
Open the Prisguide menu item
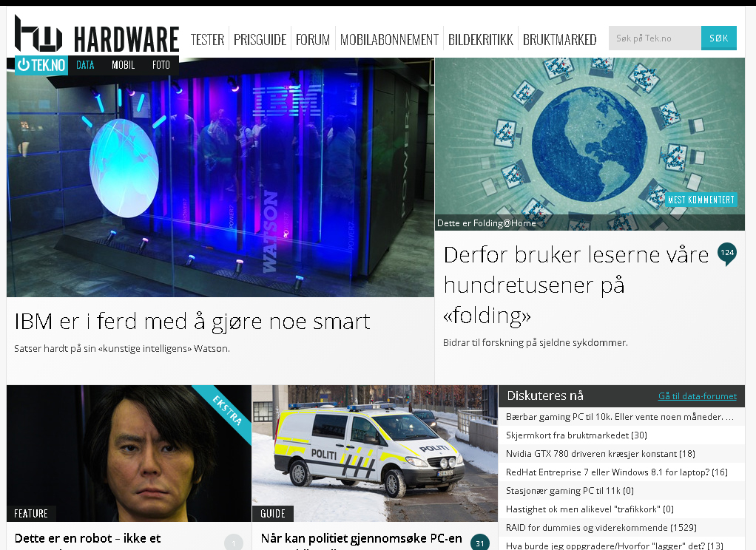click(260, 39)
